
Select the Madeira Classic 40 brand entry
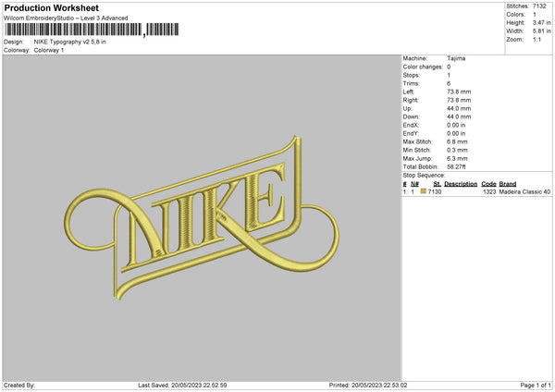pyautogui.click(x=524, y=192)
